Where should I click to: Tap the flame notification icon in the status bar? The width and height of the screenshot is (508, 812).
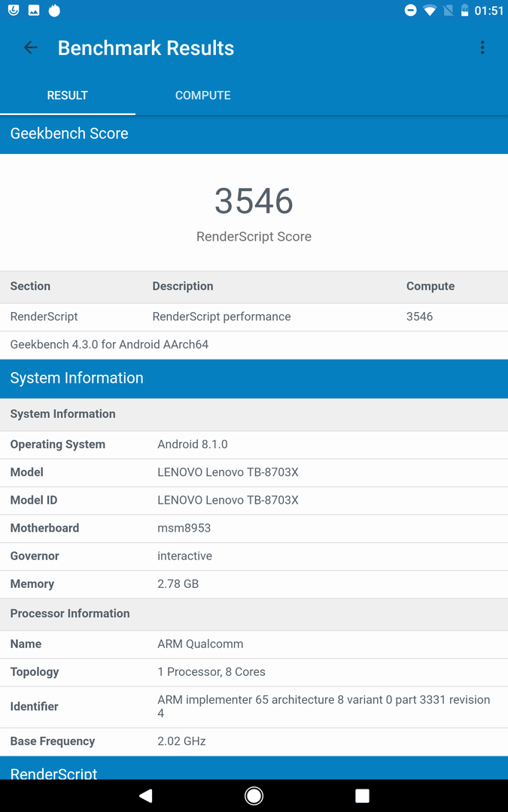pyautogui.click(x=54, y=10)
